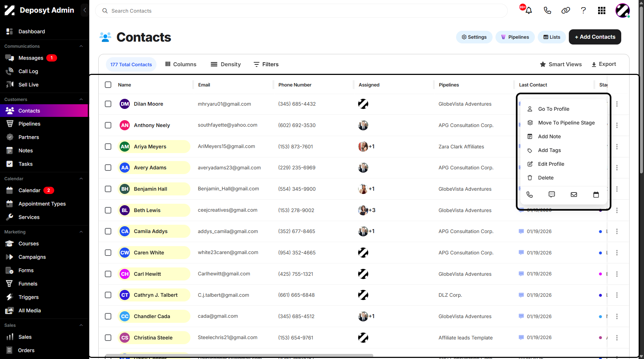Collapse the Communications sidebar section
The height and width of the screenshot is (359, 644).
pyautogui.click(x=81, y=46)
